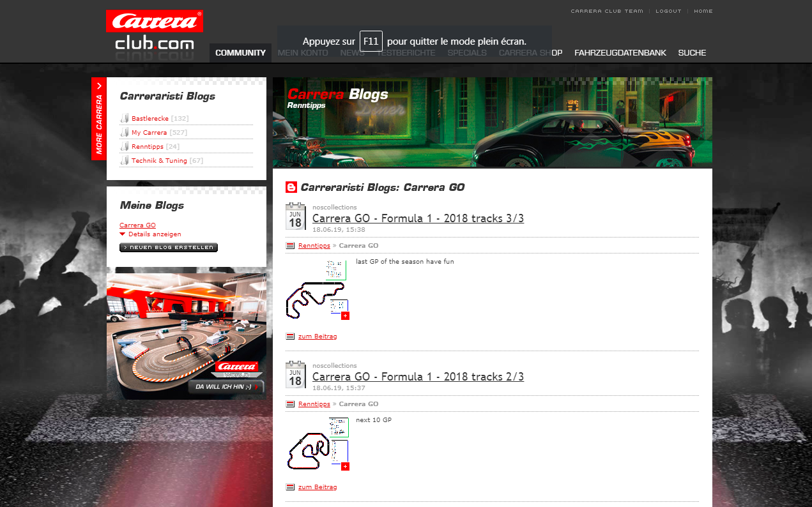Click the Meine Blogs sidebar heading
Viewport: 812px width, 507px height.
[152, 205]
